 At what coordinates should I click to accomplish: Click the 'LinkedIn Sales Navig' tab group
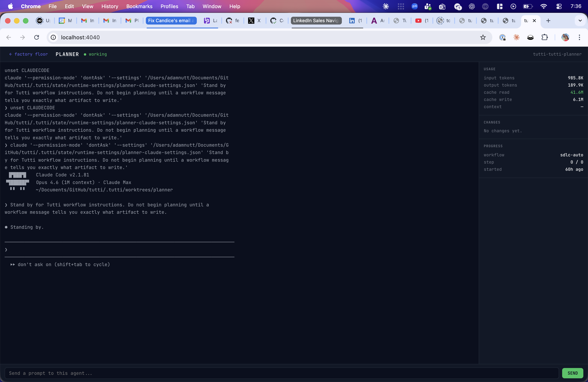pos(316,20)
